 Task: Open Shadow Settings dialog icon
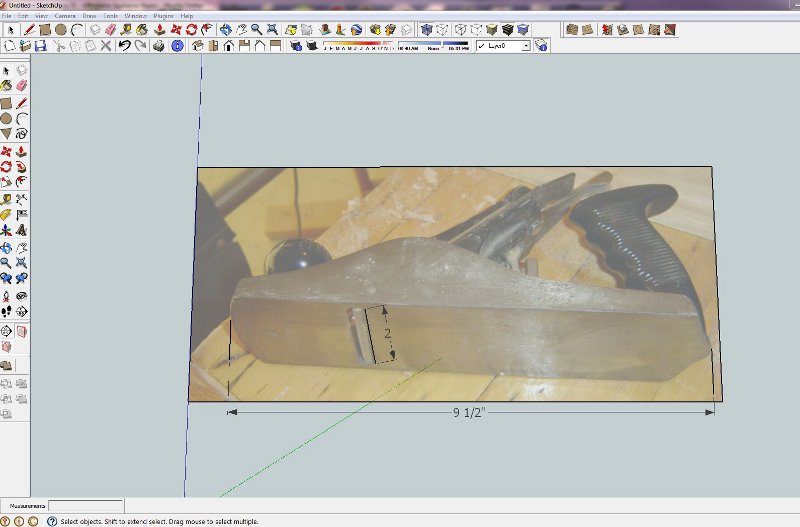coord(295,46)
